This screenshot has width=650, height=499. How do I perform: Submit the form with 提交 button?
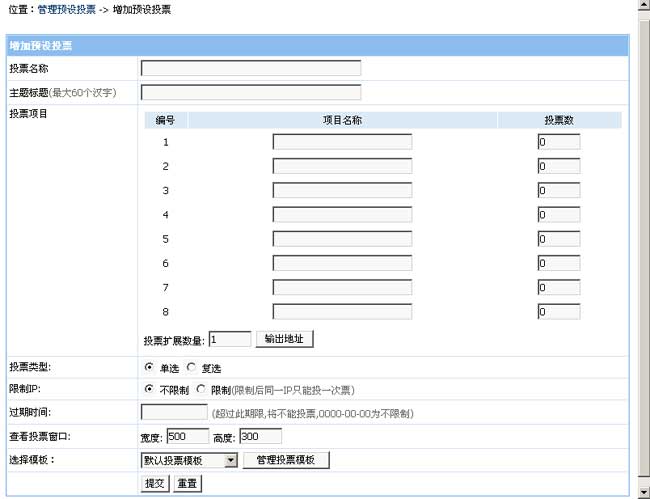[x=155, y=483]
